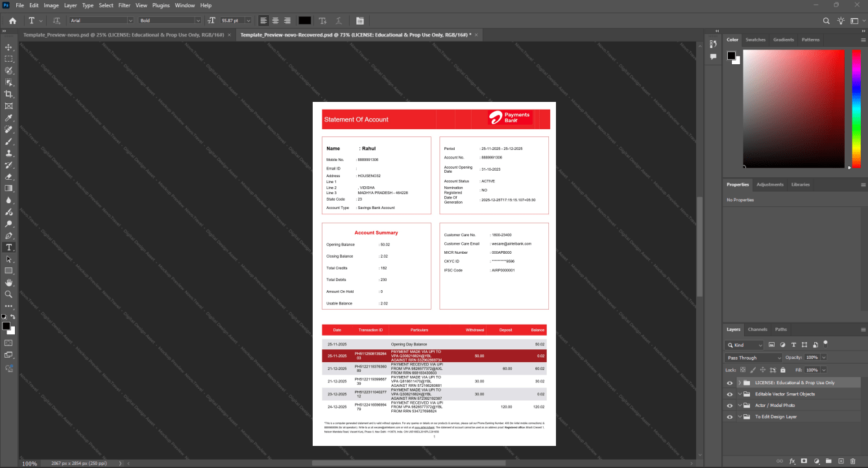The height and width of the screenshot is (468, 868).
Task: Select the Move tool
Action: (9, 47)
